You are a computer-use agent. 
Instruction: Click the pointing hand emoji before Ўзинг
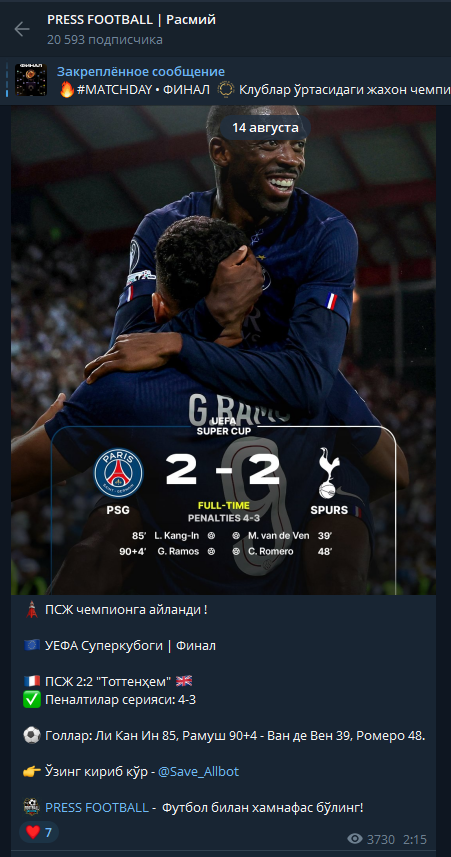click(x=32, y=772)
